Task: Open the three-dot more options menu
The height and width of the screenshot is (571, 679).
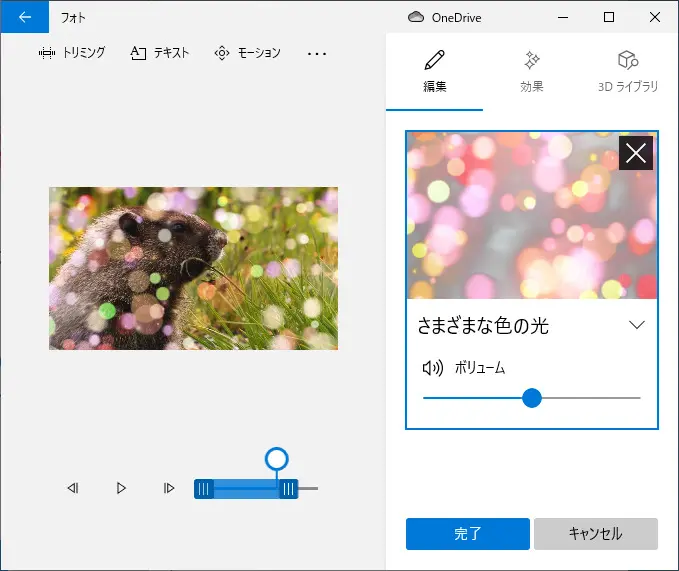Action: point(317,54)
